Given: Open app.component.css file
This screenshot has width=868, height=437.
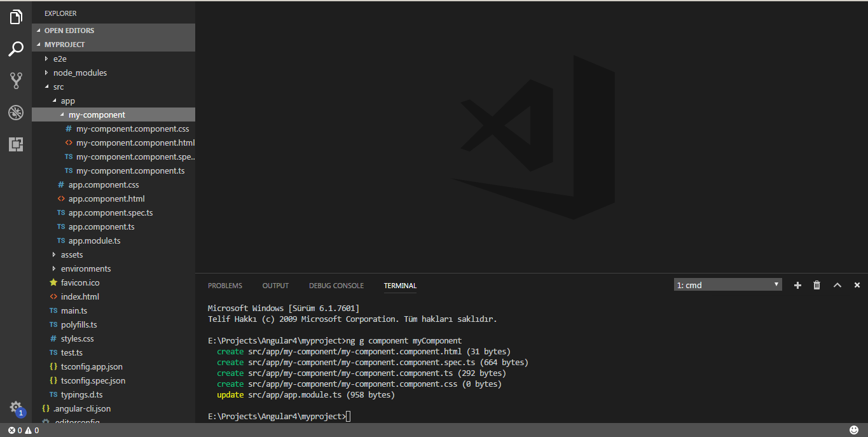Looking at the screenshot, I should pyautogui.click(x=113, y=184).
